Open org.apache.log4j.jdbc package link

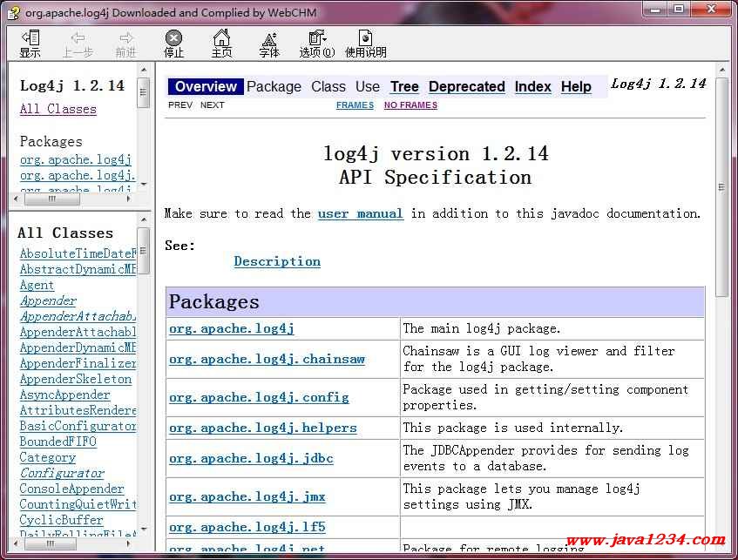pos(251,458)
